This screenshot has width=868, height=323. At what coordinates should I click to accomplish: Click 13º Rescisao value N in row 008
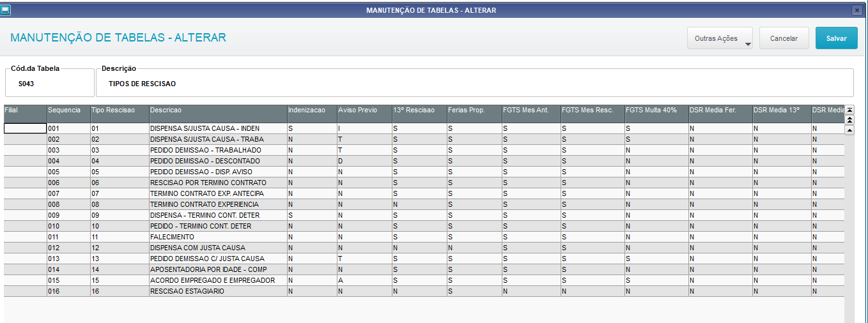(419, 204)
